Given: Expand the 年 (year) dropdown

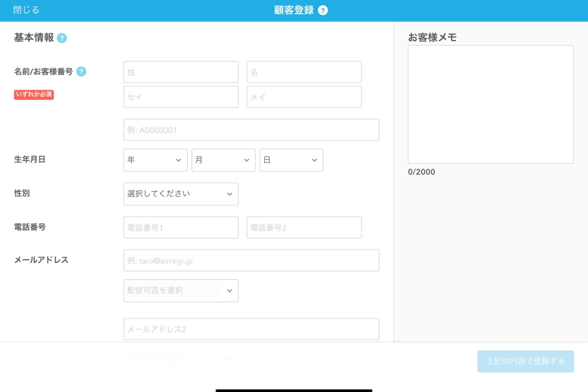Looking at the screenshot, I should coord(155,160).
